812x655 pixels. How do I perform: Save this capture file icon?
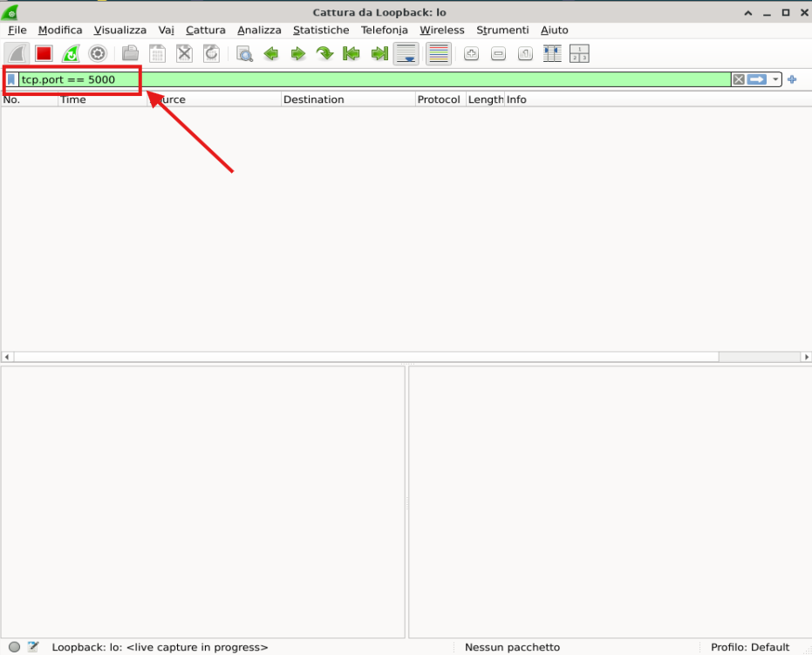coord(157,53)
